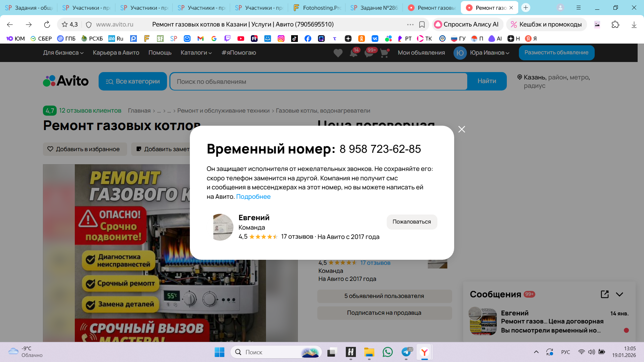
Task: Open the header messages chat bubble icon
Action: pos(369,53)
